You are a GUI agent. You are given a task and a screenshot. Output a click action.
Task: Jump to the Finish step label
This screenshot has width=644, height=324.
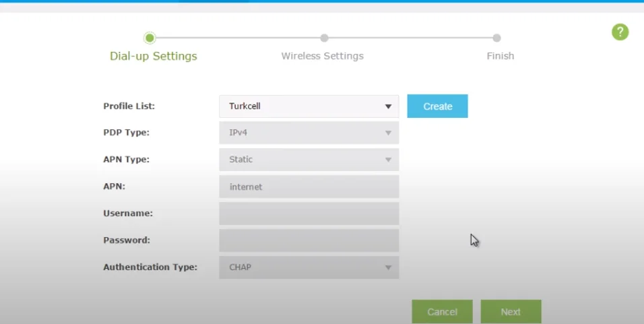pyautogui.click(x=500, y=56)
